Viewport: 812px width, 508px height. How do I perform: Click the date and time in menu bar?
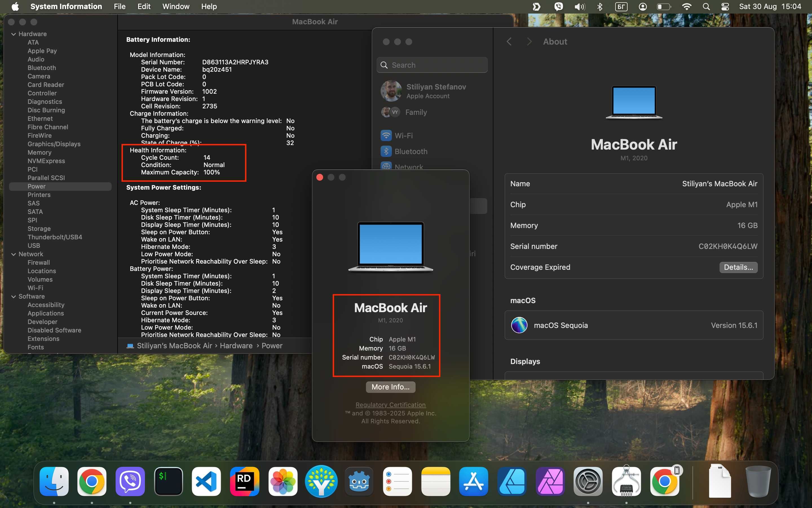(x=770, y=6)
